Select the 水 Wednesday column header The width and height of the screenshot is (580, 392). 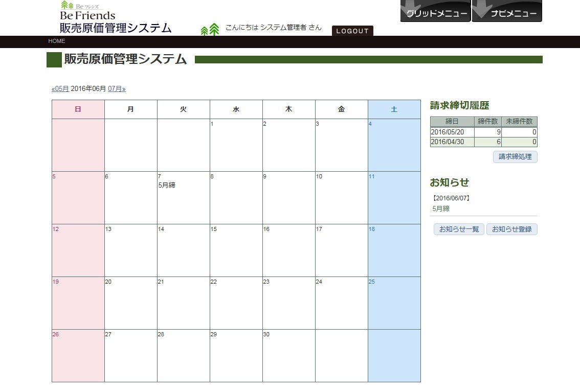point(236,109)
